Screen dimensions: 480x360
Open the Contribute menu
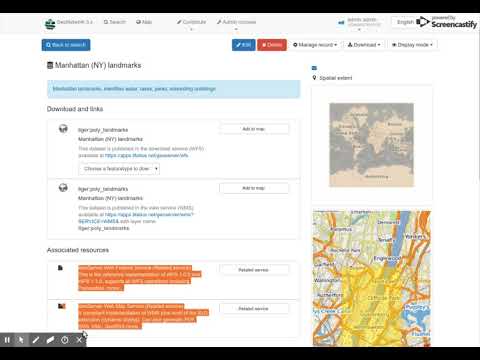[191, 22]
